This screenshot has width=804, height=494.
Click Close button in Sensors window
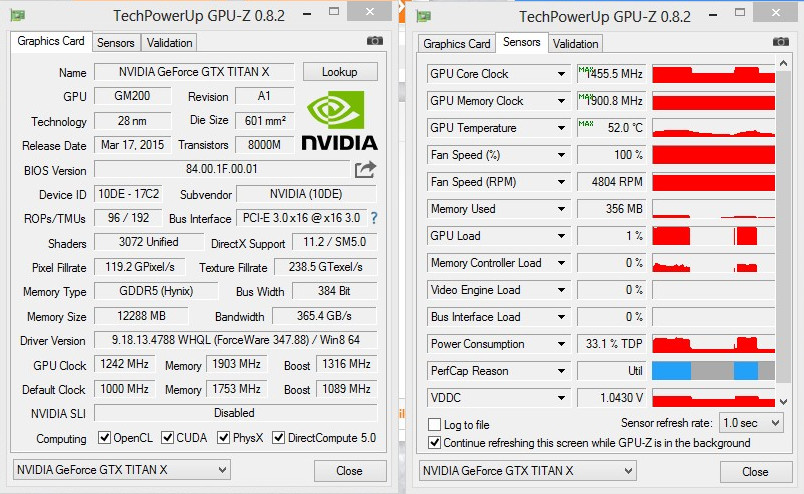click(755, 471)
